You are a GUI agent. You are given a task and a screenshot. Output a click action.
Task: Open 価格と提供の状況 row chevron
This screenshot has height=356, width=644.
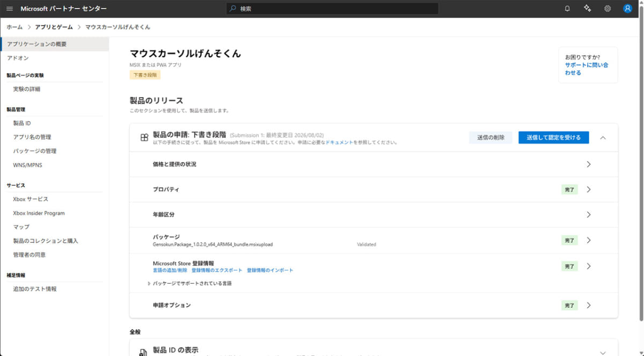click(x=589, y=164)
